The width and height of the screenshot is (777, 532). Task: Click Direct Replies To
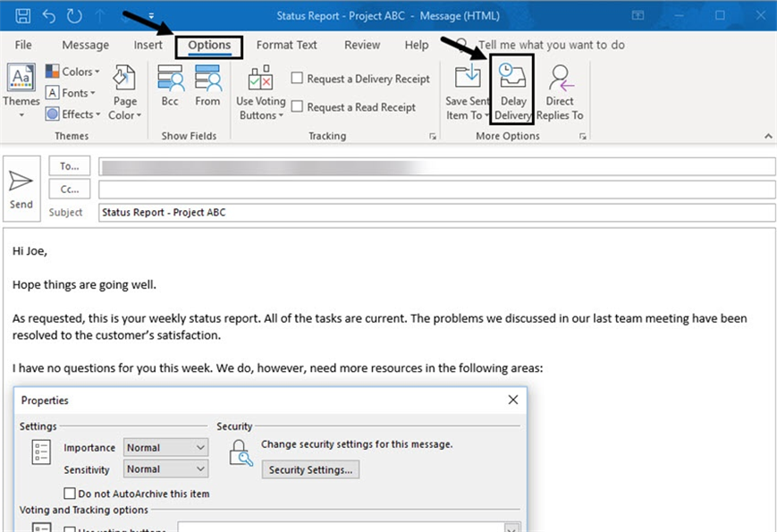pos(560,93)
